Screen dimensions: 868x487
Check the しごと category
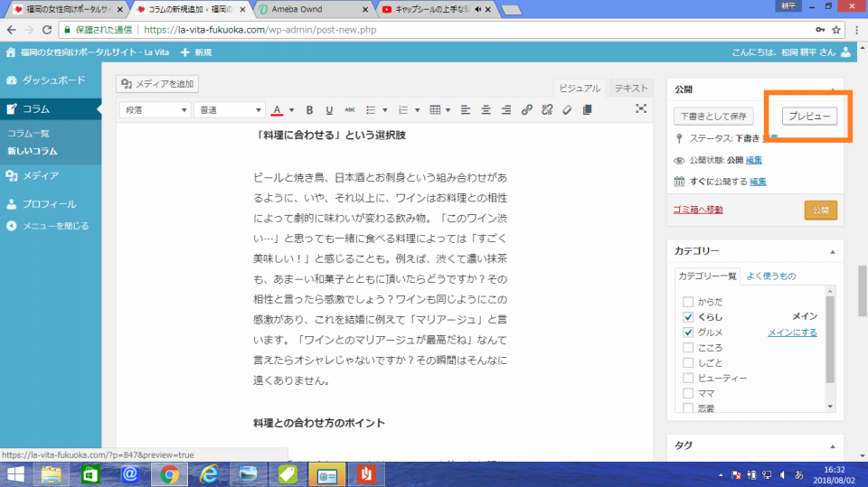(x=688, y=362)
